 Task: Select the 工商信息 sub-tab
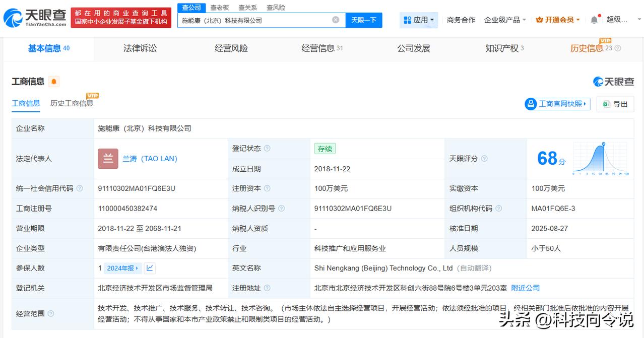(26, 103)
